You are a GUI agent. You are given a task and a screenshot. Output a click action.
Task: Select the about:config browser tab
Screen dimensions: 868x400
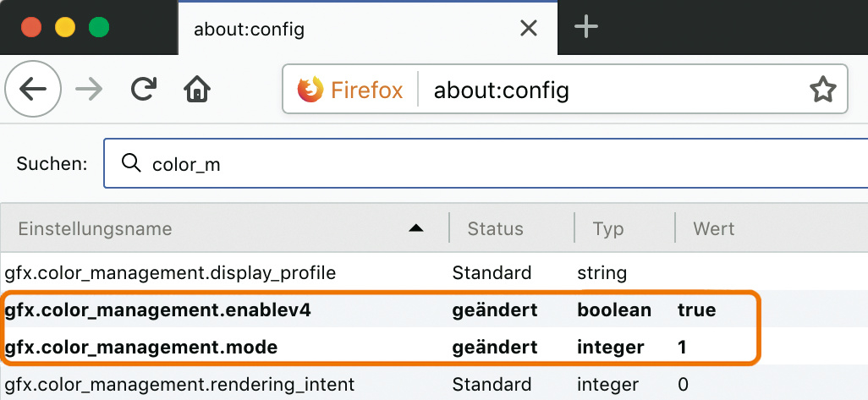point(338,30)
